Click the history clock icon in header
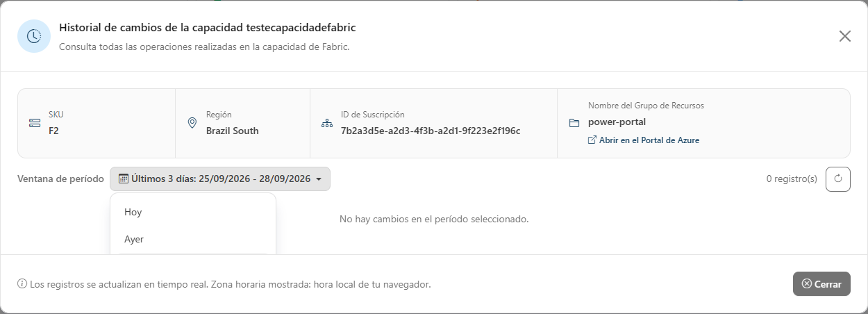The image size is (868, 314). click(34, 36)
